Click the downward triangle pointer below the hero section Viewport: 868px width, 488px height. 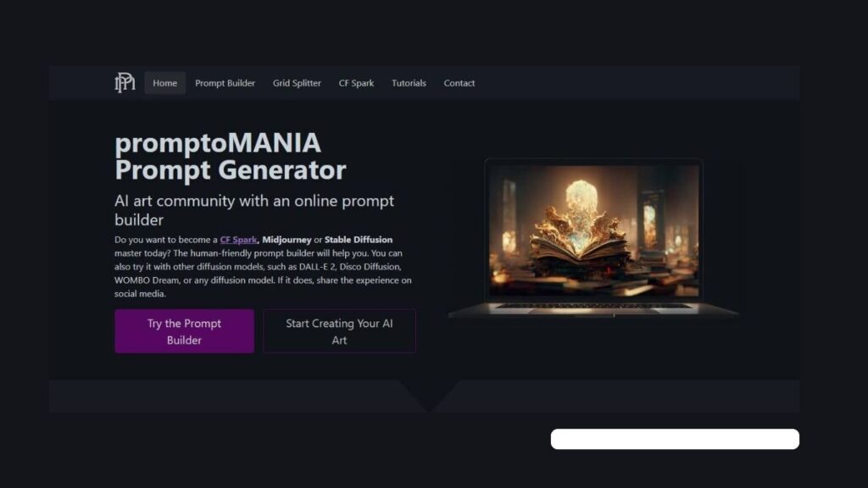tap(429, 396)
